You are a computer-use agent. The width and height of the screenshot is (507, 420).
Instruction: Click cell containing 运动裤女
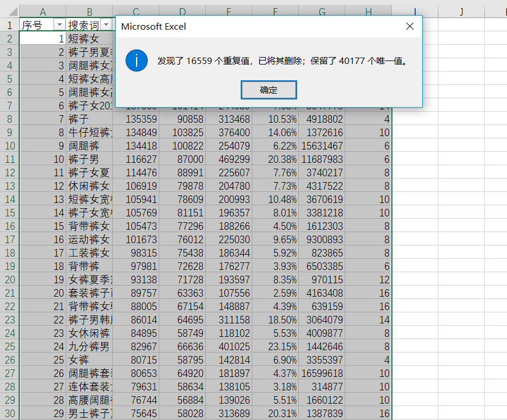[x=90, y=240]
